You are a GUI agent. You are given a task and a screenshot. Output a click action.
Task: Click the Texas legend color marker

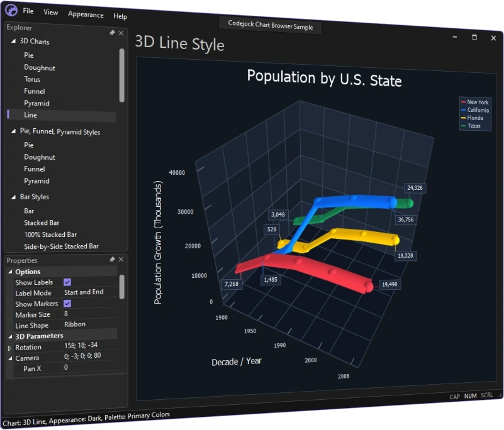click(x=463, y=126)
